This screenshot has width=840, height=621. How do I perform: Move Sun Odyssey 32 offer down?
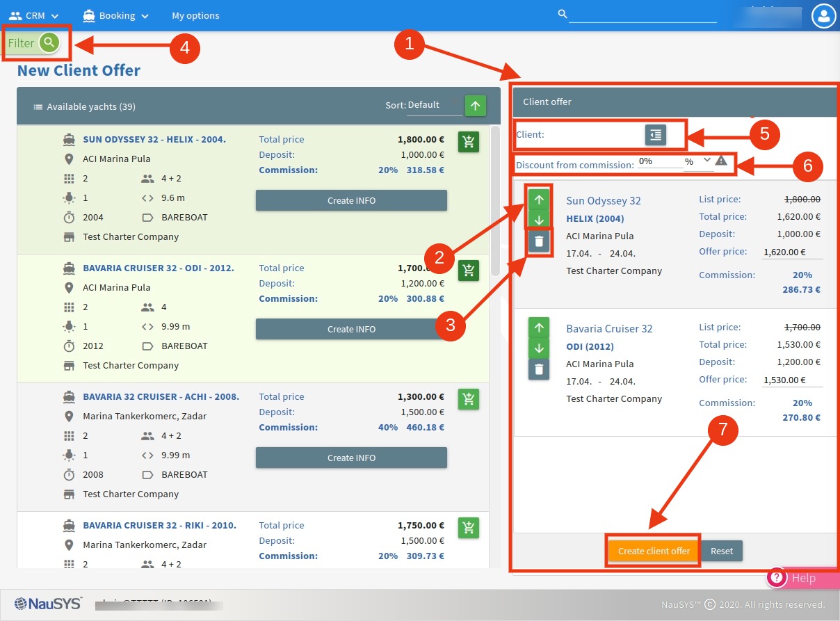tap(539, 220)
